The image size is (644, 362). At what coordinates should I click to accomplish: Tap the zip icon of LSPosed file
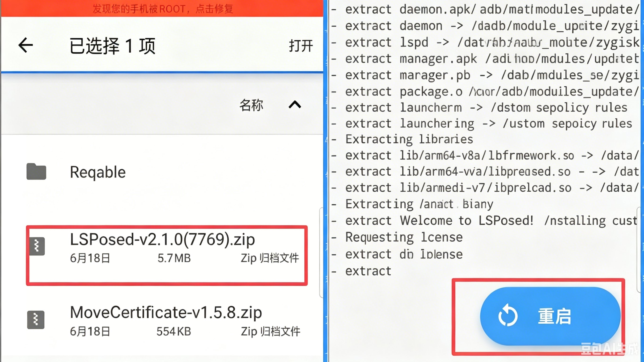pyautogui.click(x=37, y=246)
